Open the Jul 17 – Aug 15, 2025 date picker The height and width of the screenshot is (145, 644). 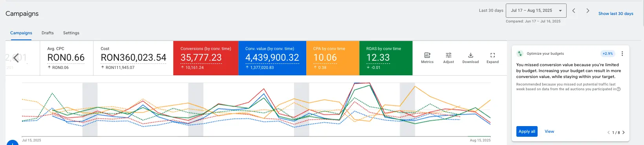(536, 11)
